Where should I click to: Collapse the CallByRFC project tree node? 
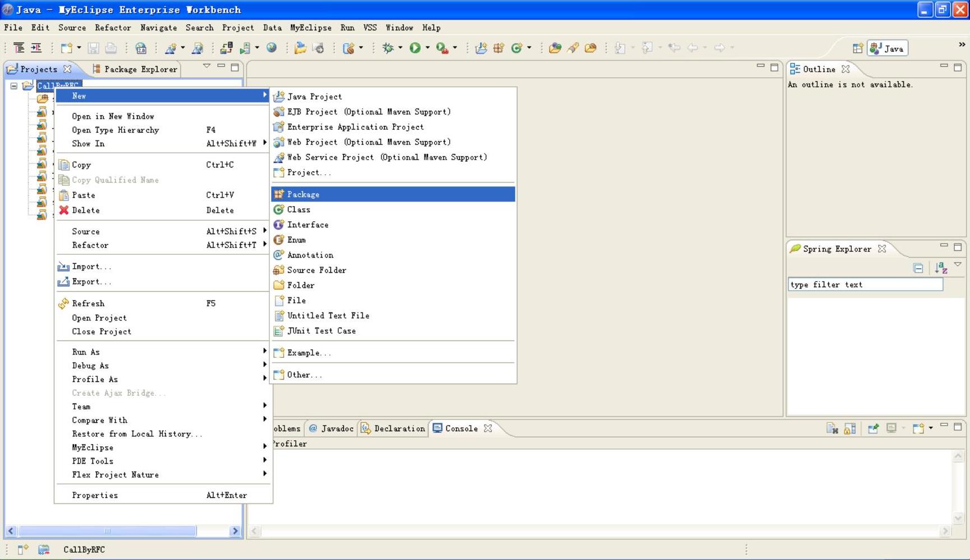click(13, 86)
